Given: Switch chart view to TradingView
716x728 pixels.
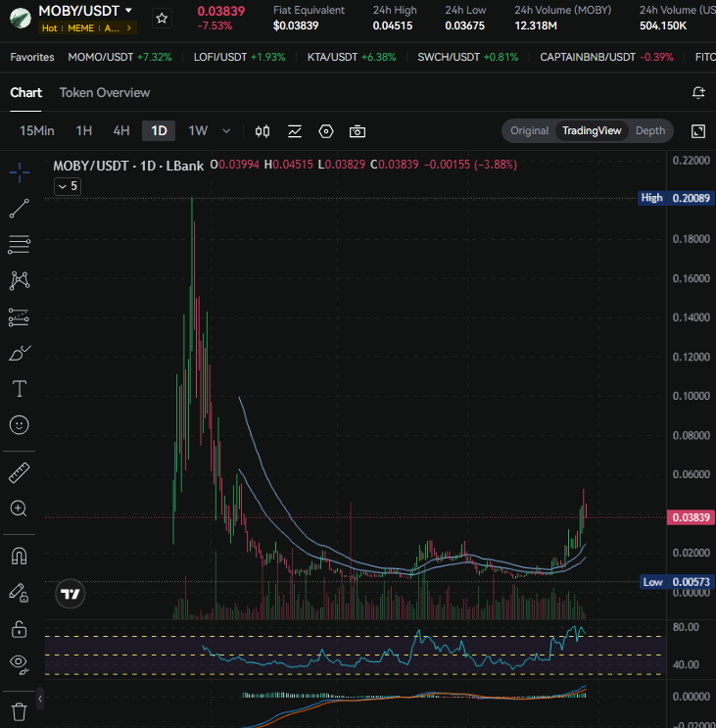Looking at the screenshot, I should pos(592,131).
